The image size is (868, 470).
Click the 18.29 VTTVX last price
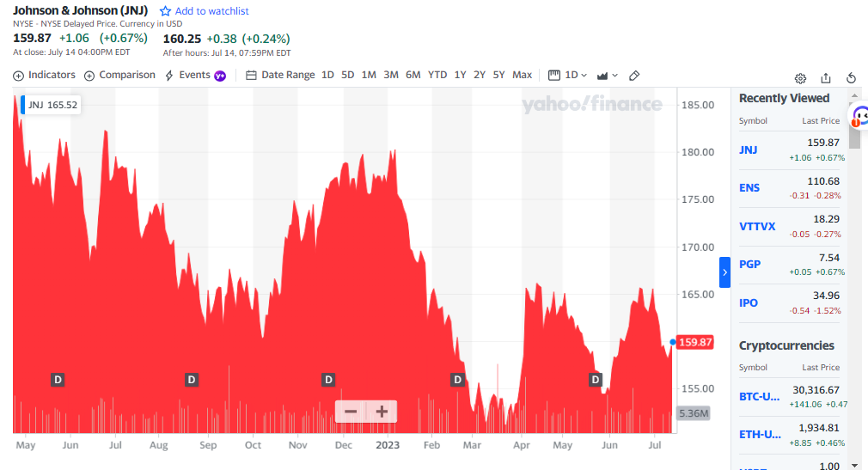pos(826,219)
